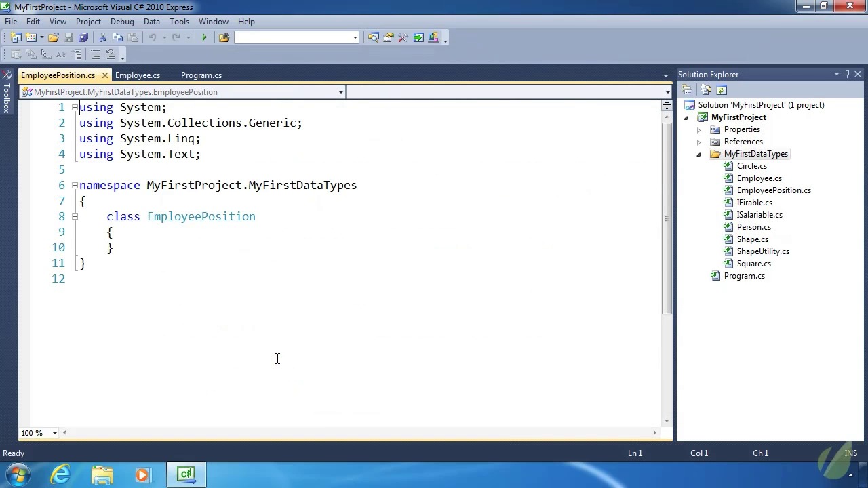Open the active files tab list dropdown
The width and height of the screenshot is (868, 488).
pos(666,75)
